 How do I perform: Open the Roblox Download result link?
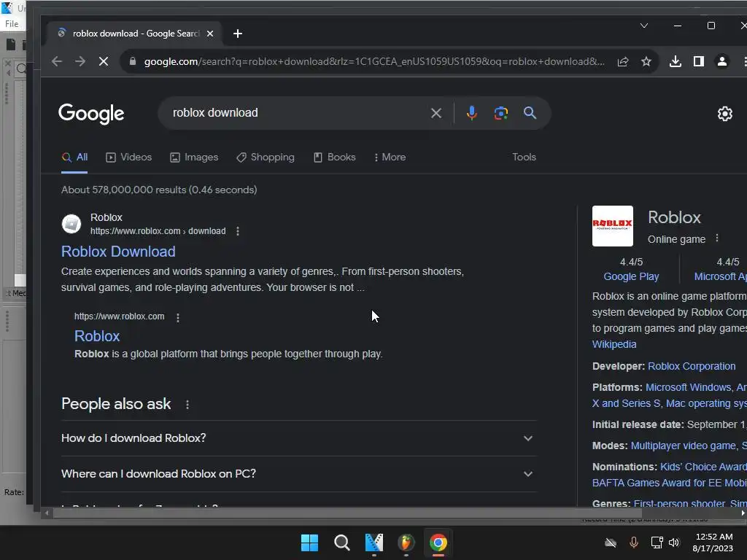pyautogui.click(x=118, y=252)
